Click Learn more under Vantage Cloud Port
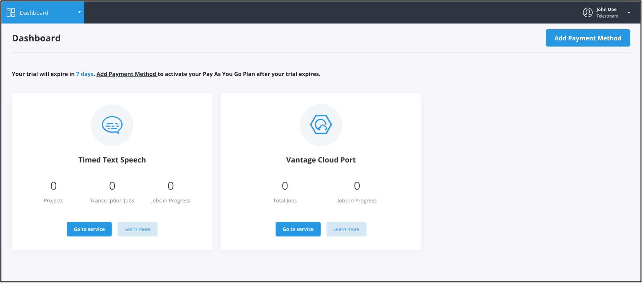This screenshot has height=284, width=644. click(346, 229)
